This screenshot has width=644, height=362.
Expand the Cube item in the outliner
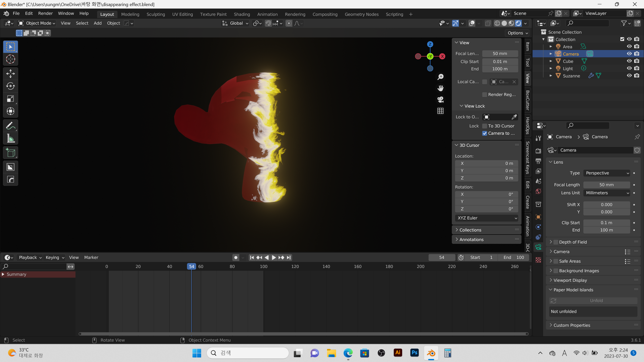(551, 61)
